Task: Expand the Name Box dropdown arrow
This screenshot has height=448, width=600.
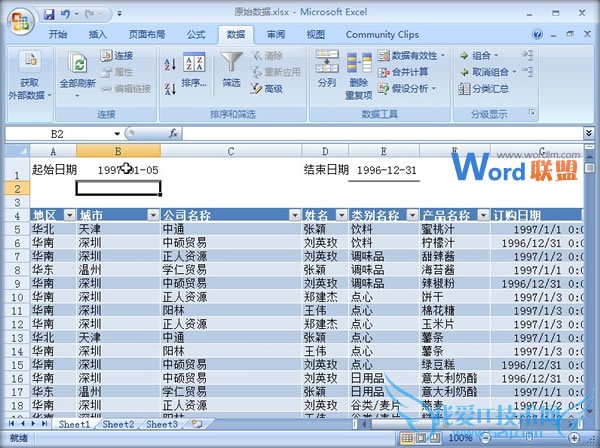Action: pyautogui.click(x=117, y=134)
